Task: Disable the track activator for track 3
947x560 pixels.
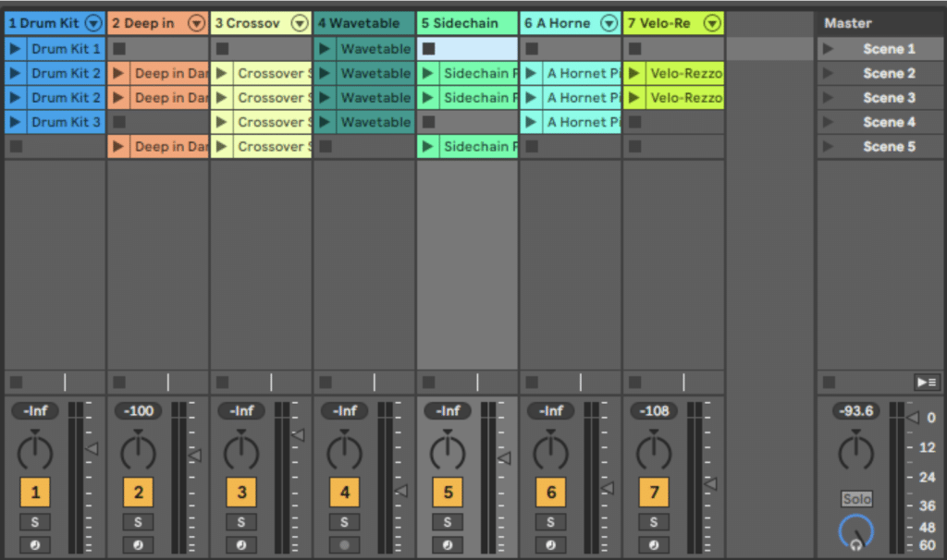Action: (241, 492)
